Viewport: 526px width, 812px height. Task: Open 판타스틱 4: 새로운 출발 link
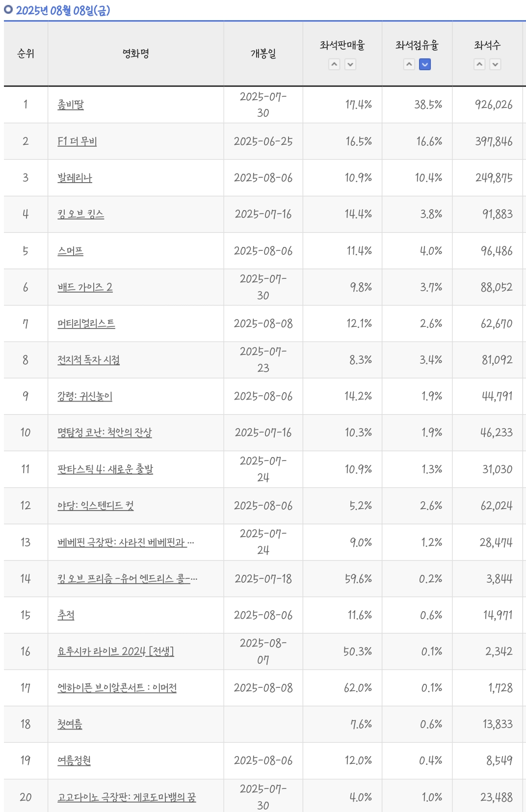105,469
